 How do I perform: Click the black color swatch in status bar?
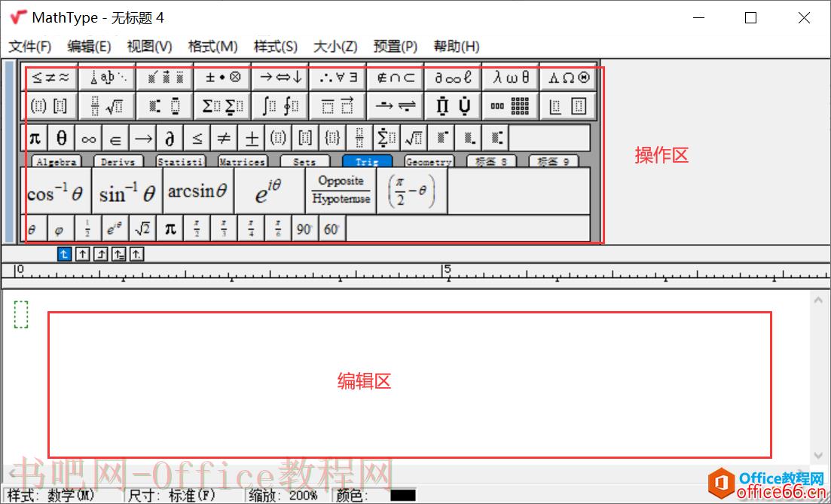pos(403,496)
